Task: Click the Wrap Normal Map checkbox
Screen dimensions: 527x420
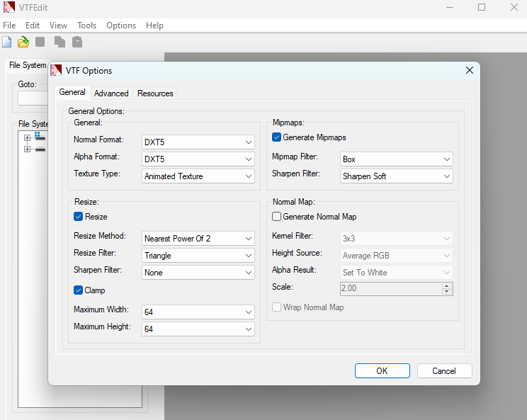Action: click(276, 307)
